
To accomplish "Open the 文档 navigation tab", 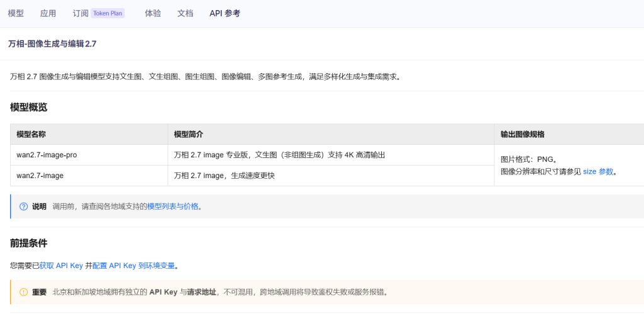I will [x=185, y=13].
